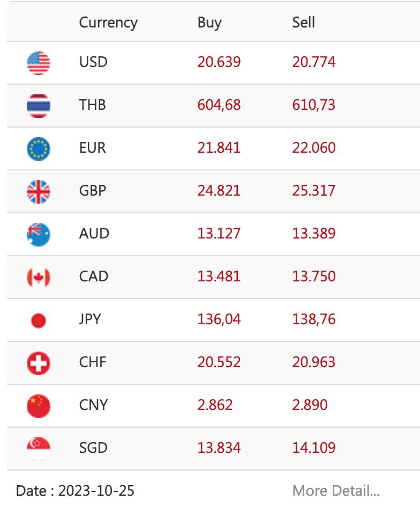The height and width of the screenshot is (507, 420).
Task: Select the JPY buy rate 136,04
Action: pyautogui.click(x=219, y=319)
